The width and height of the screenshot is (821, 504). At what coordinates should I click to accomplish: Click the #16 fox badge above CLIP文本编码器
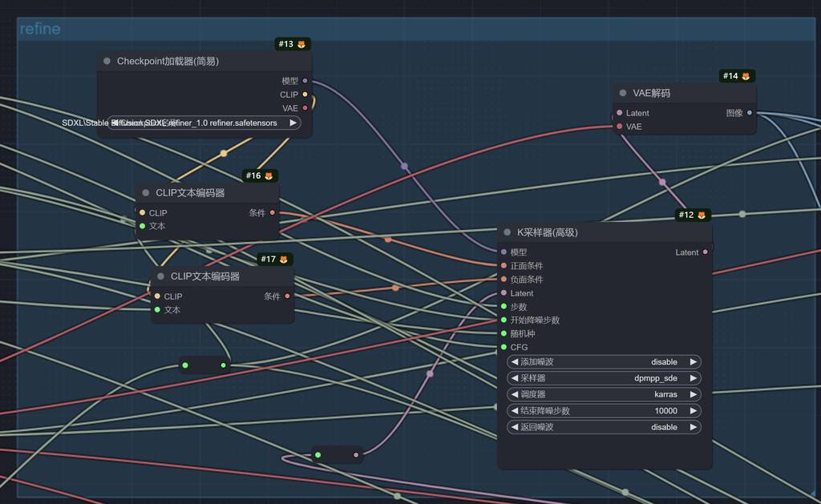[260, 175]
